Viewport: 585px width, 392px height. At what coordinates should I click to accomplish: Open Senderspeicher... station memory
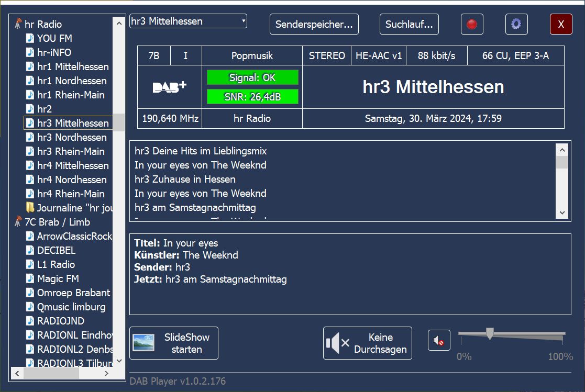coord(314,24)
